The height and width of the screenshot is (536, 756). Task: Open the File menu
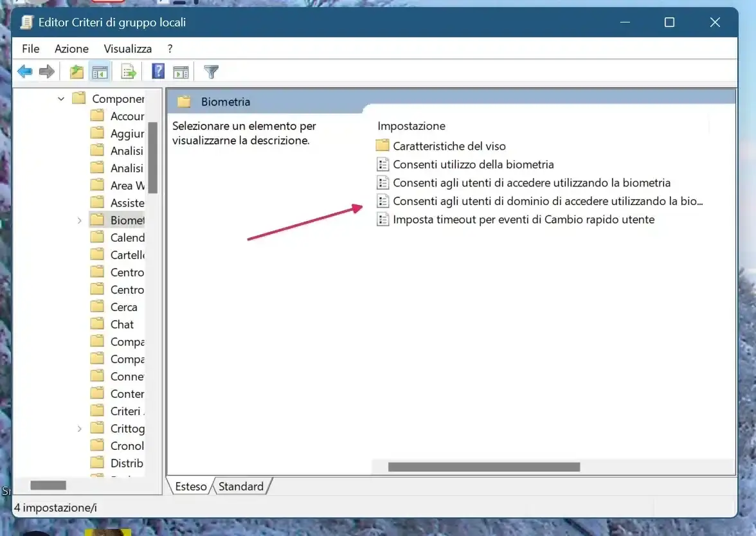[x=30, y=49]
